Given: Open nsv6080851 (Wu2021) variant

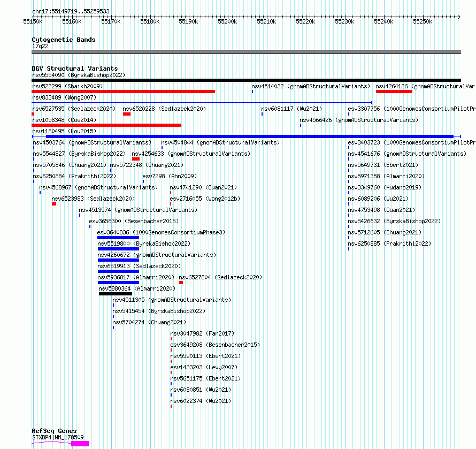Looking at the screenshot, I should [201, 390].
